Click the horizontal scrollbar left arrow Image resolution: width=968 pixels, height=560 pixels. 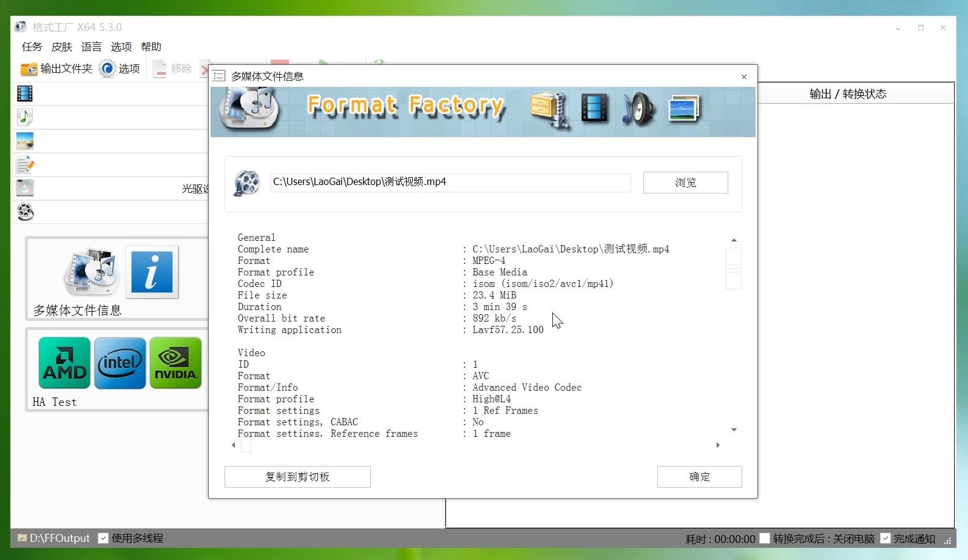click(234, 445)
